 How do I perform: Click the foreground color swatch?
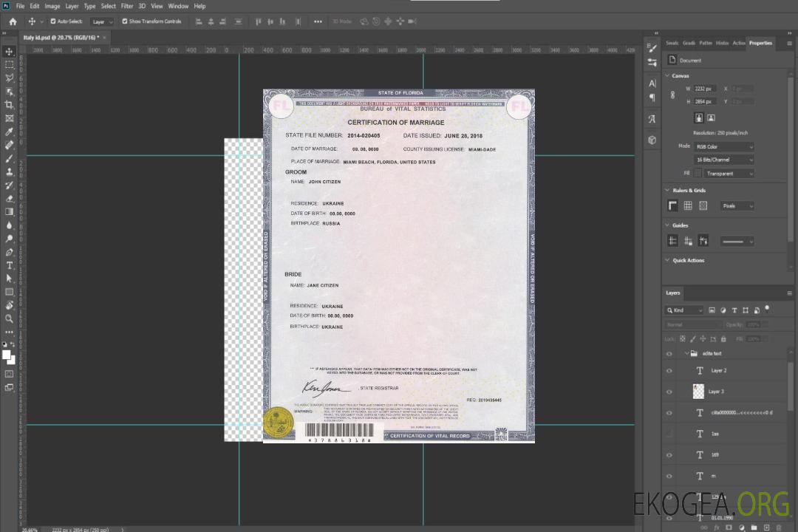tap(7, 355)
